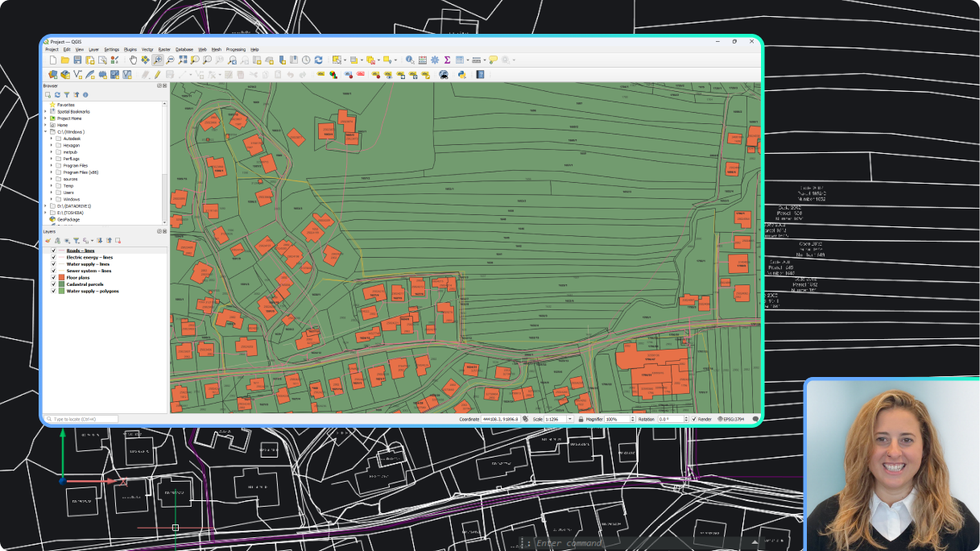
Task: Uncheck the Floor plans layer
Action: click(53, 277)
